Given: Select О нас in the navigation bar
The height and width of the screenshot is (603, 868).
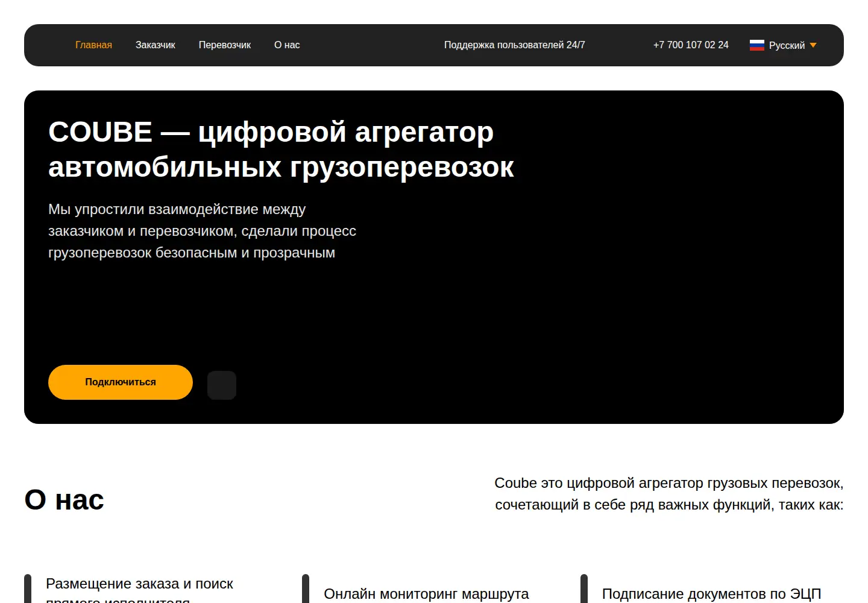Looking at the screenshot, I should (x=287, y=45).
